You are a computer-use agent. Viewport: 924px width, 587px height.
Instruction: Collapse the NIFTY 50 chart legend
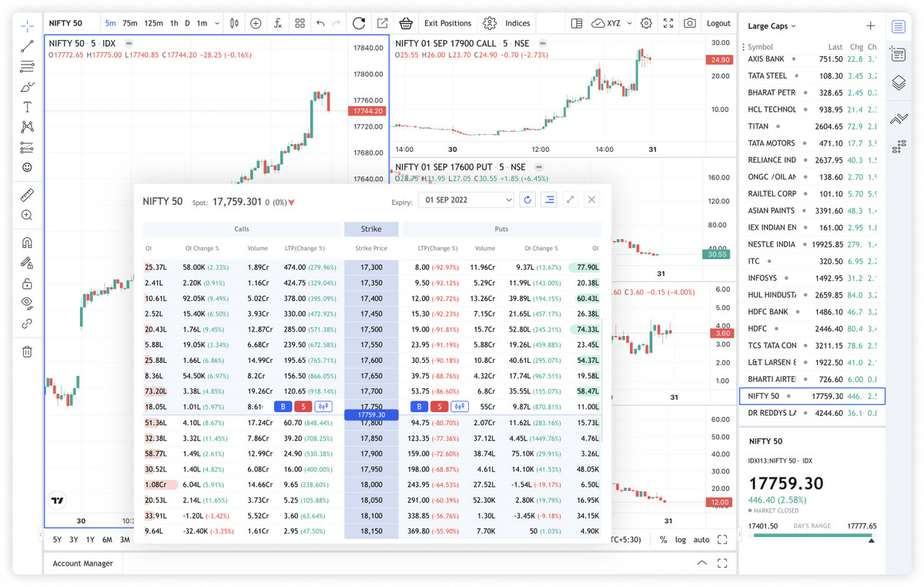click(x=129, y=44)
